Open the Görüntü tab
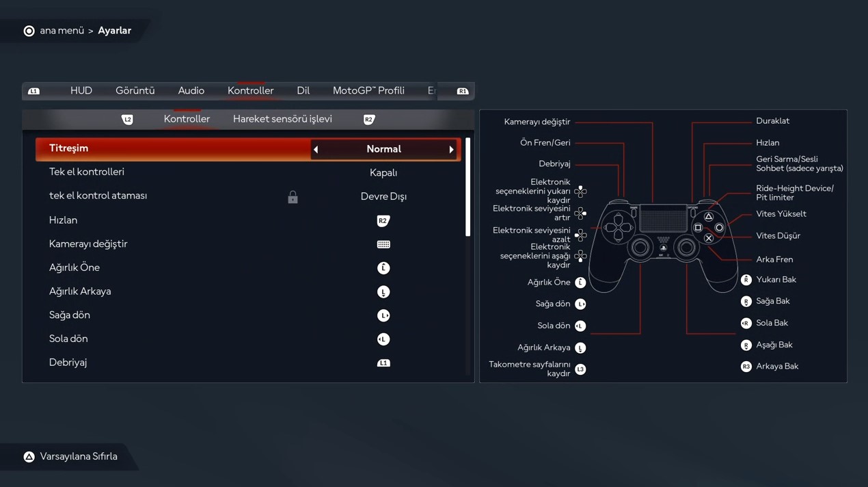 click(x=135, y=91)
